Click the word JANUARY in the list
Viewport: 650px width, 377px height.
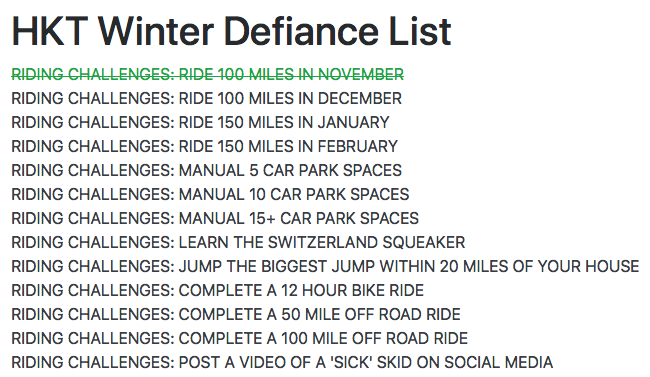coord(354,123)
